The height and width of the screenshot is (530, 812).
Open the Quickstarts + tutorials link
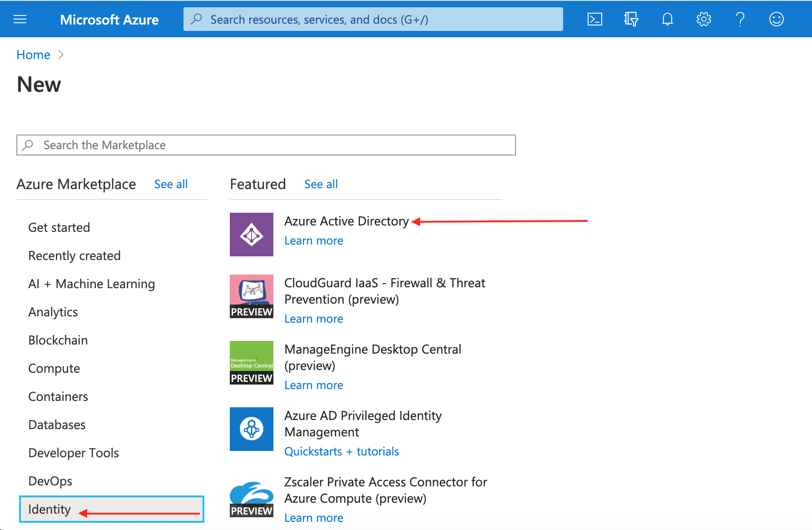coord(342,451)
